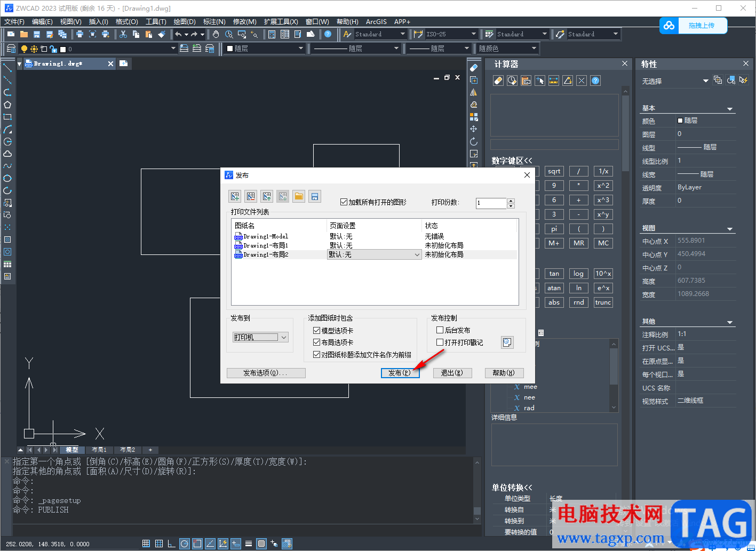Viewport: 756px width, 551px height.
Task: Click the Add Sheets icon in the Publish dialog
Action: (x=235, y=196)
